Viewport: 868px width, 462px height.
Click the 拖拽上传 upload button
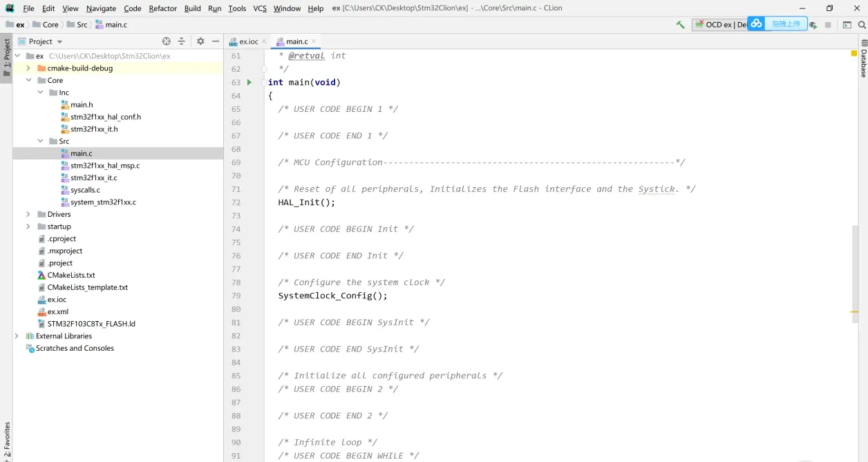click(x=786, y=23)
